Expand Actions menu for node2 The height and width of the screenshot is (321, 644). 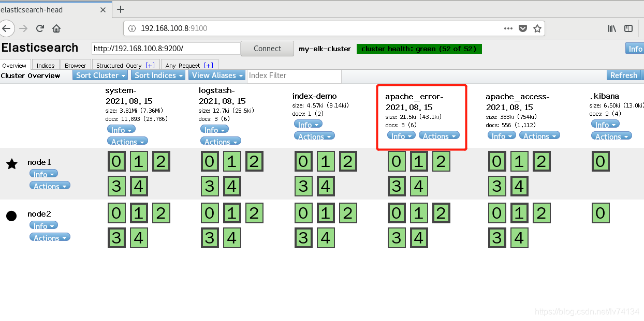coord(50,237)
